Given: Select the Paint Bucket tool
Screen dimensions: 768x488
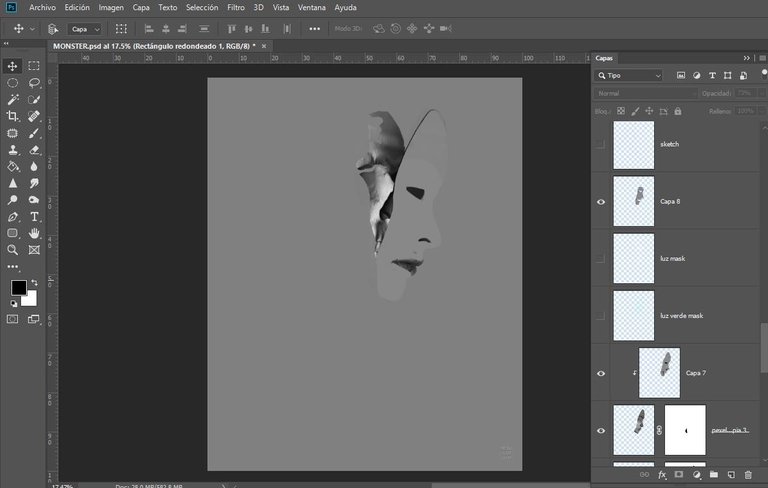Looking at the screenshot, I should (13, 167).
